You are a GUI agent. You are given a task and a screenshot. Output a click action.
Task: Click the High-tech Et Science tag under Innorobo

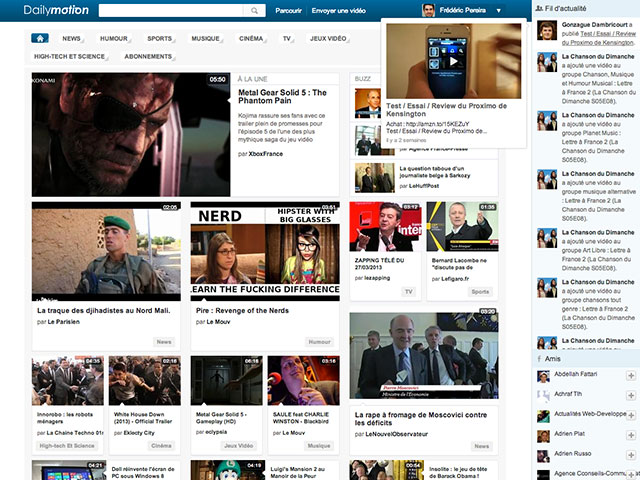click(67, 446)
